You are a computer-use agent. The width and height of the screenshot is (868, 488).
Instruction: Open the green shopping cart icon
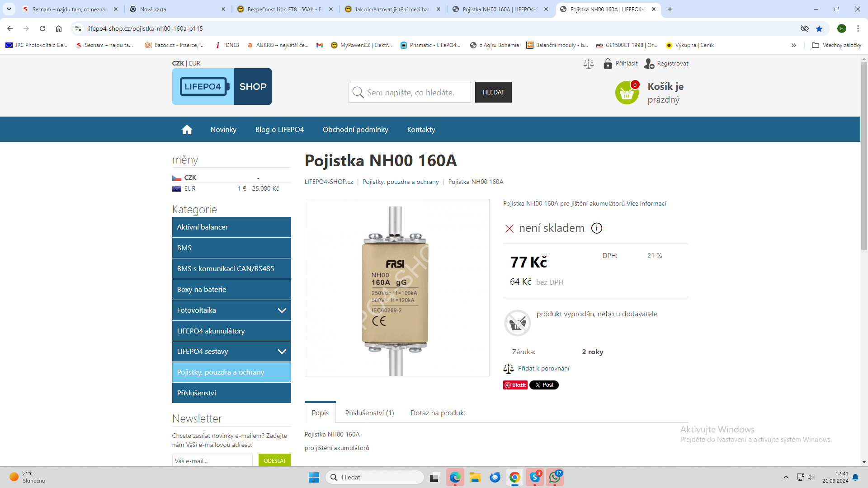coord(627,93)
